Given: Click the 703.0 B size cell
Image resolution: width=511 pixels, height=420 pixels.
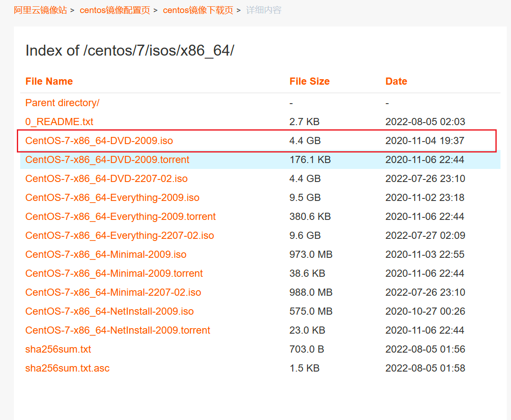Looking at the screenshot, I should pos(307,349).
